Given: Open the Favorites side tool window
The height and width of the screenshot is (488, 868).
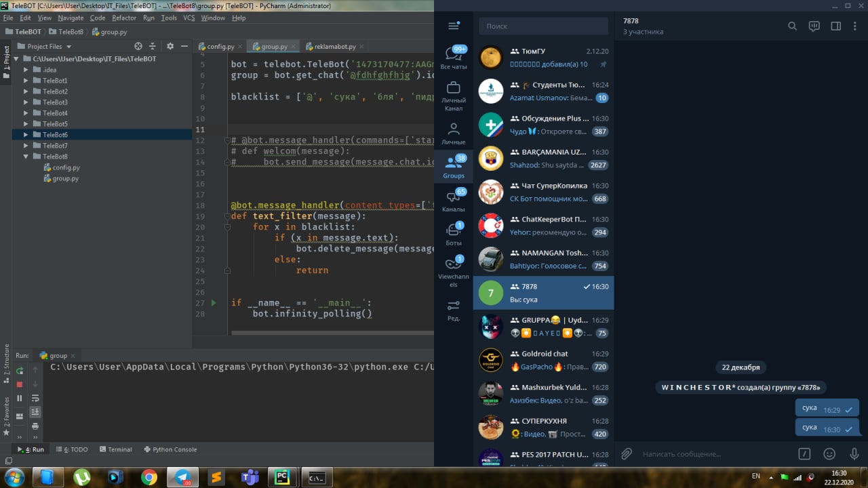Looking at the screenshot, I should 6,417.
